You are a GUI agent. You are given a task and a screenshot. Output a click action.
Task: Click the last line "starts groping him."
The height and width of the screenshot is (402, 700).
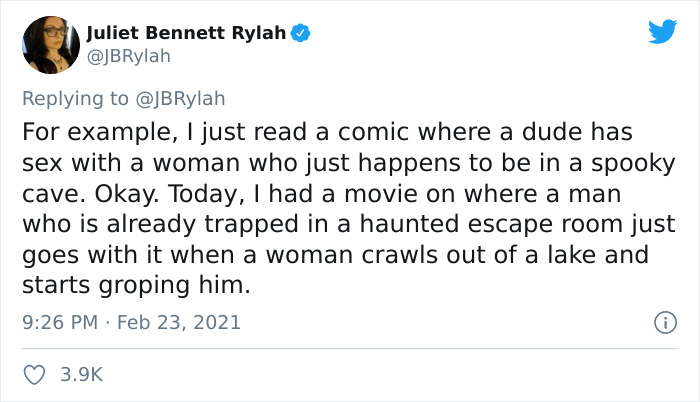[x=134, y=286]
